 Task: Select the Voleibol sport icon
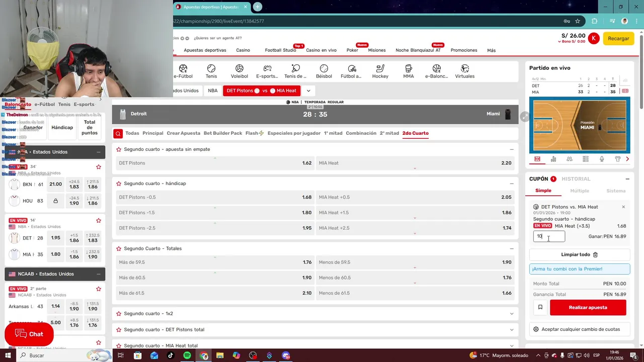coord(239,68)
